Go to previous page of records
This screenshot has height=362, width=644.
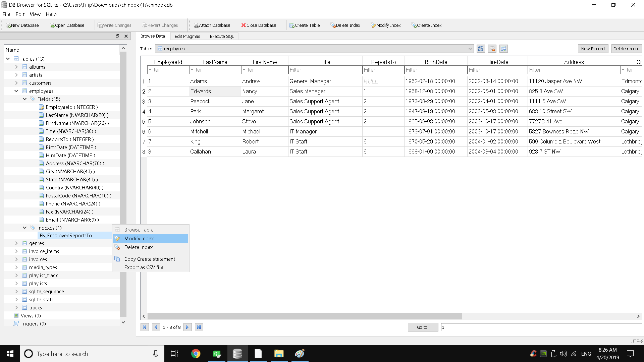tap(156, 327)
